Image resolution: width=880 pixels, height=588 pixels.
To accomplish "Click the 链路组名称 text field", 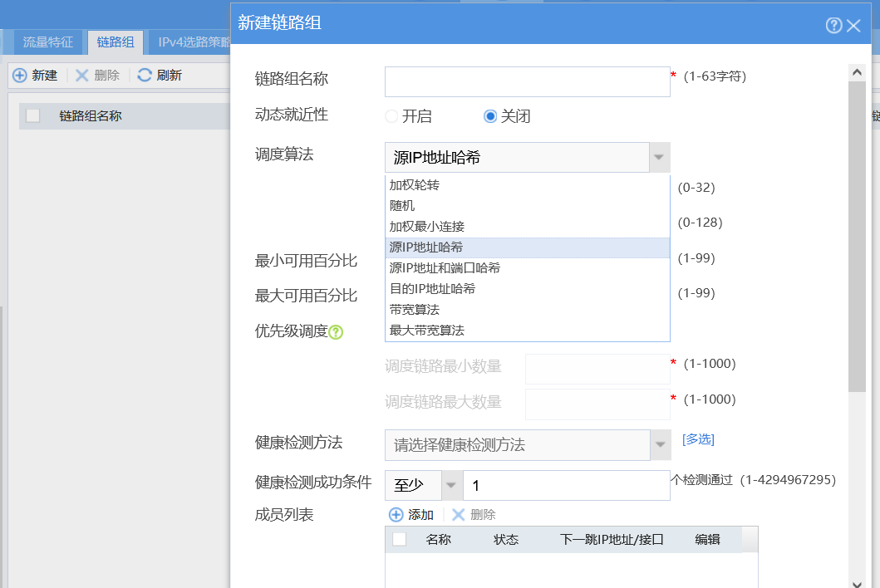I will [x=527, y=81].
